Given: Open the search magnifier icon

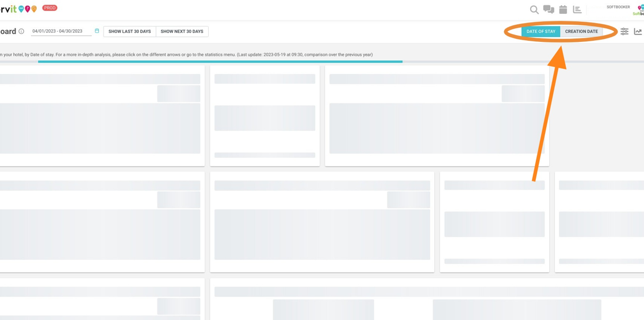Looking at the screenshot, I should tap(534, 10).
